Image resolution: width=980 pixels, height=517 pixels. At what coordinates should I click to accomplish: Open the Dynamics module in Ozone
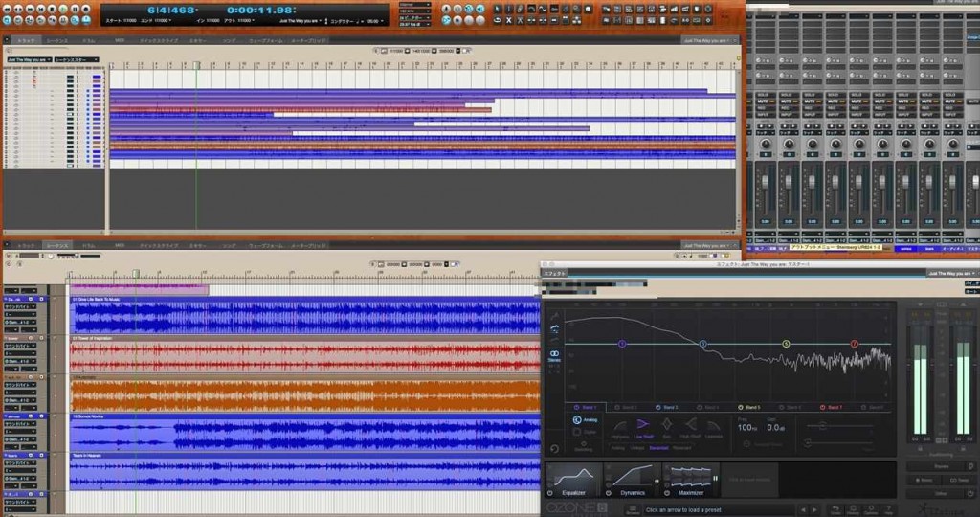(632, 480)
